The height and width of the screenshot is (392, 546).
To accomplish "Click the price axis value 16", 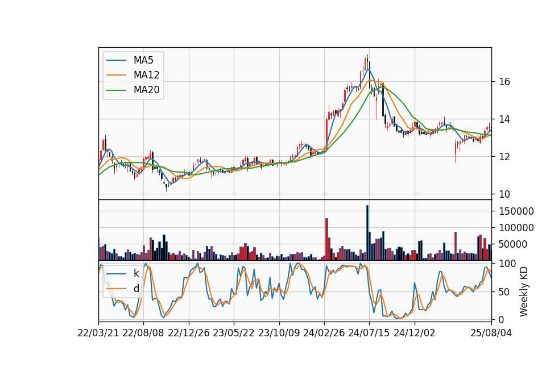I will click(x=504, y=82).
